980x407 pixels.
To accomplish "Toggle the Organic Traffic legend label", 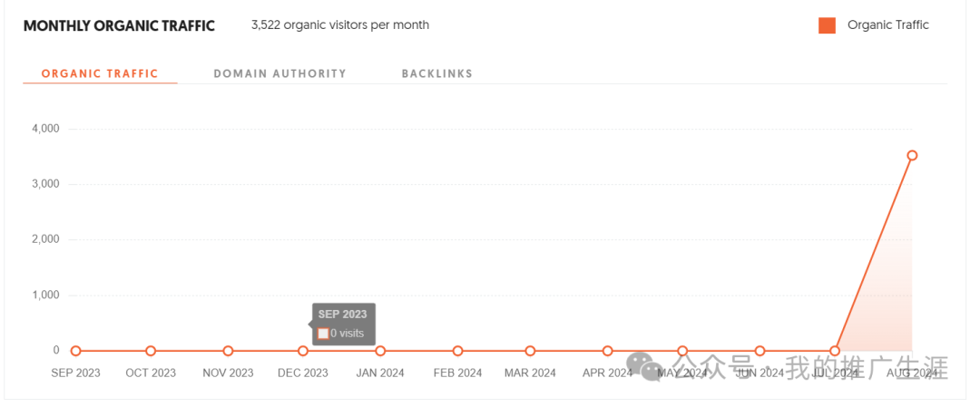I will [888, 25].
